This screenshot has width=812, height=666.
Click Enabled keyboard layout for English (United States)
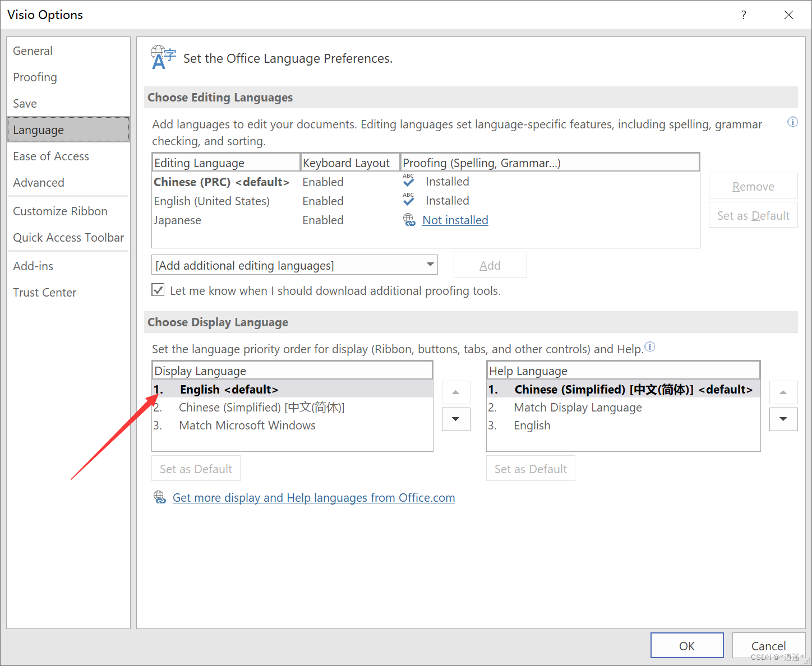point(323,201)
